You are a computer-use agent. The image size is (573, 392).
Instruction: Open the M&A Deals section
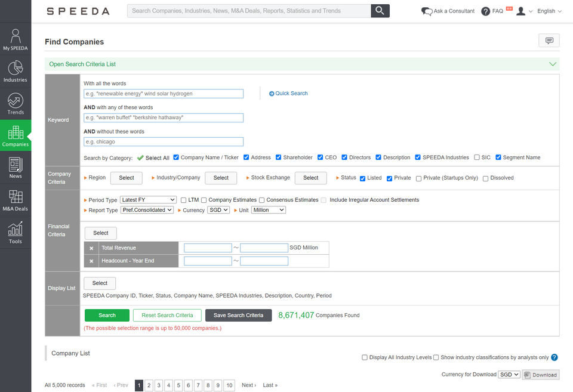(16, 200)
